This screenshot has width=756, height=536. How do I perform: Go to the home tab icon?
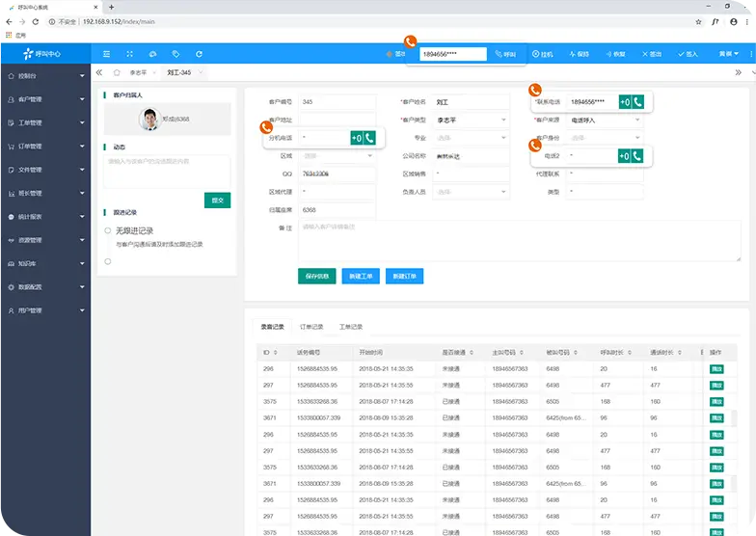[x=117, y=72]
